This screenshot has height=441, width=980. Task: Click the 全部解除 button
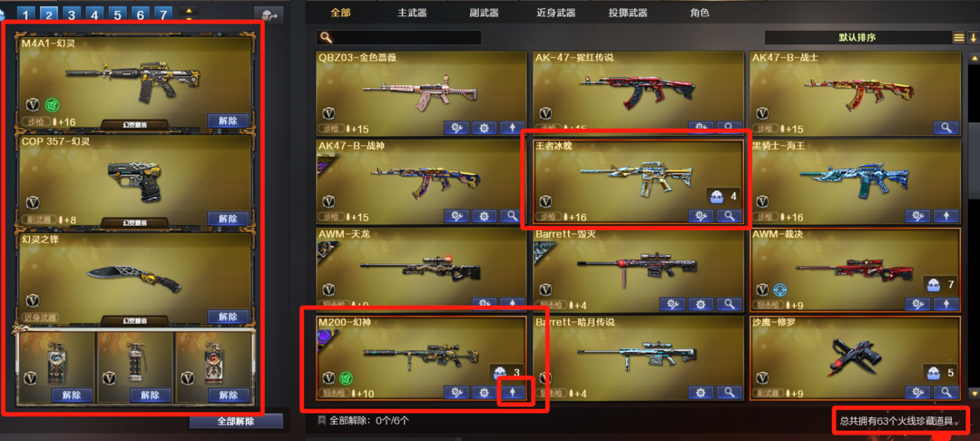pyautogui.click(x=236, y=421)
